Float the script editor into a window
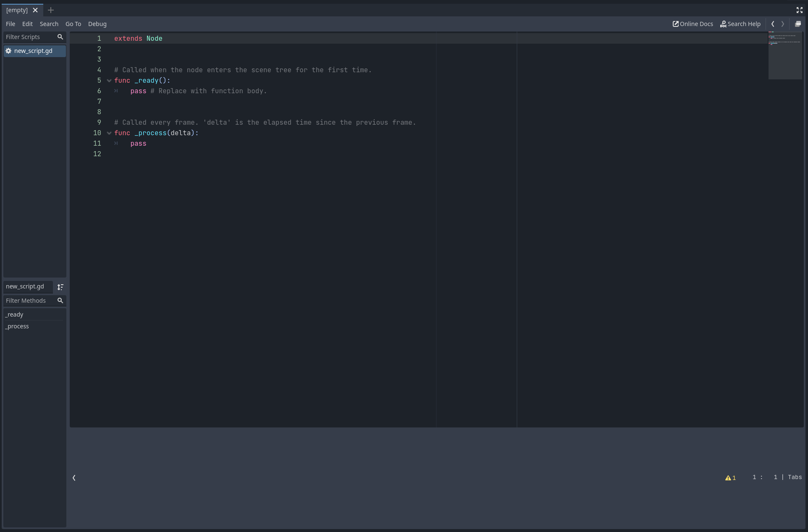The width and height of the screenshot is (808, 532). 799,24
